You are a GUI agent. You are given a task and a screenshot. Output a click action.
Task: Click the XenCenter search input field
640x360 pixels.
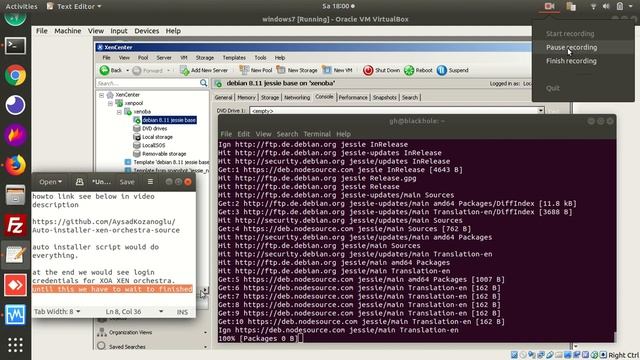[148, 83]
